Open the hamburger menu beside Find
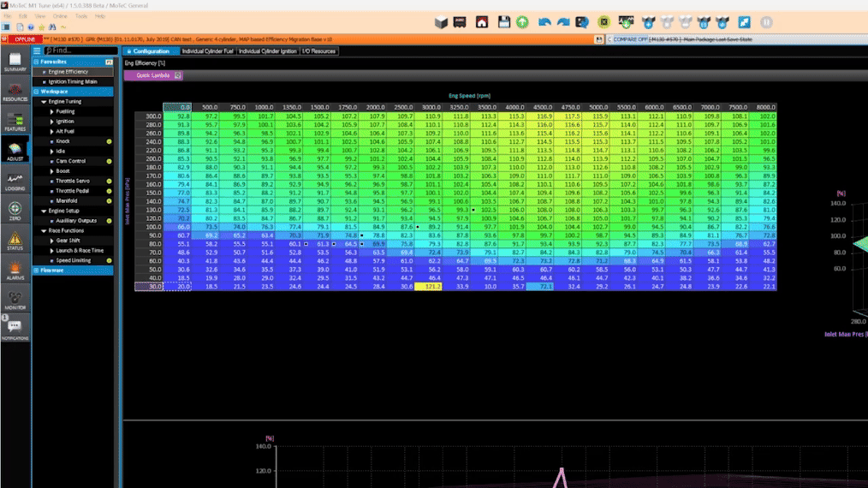Screen dimensions: 868x488 point(37,51)
